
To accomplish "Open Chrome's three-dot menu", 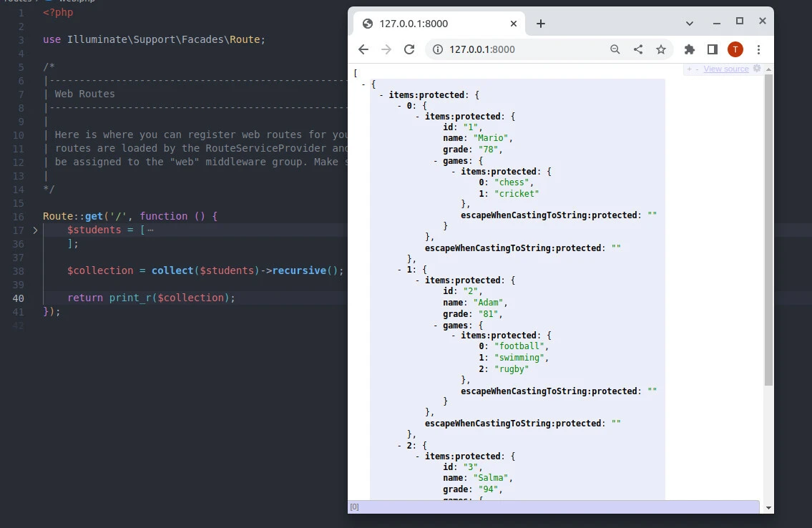I will [759, 49].
